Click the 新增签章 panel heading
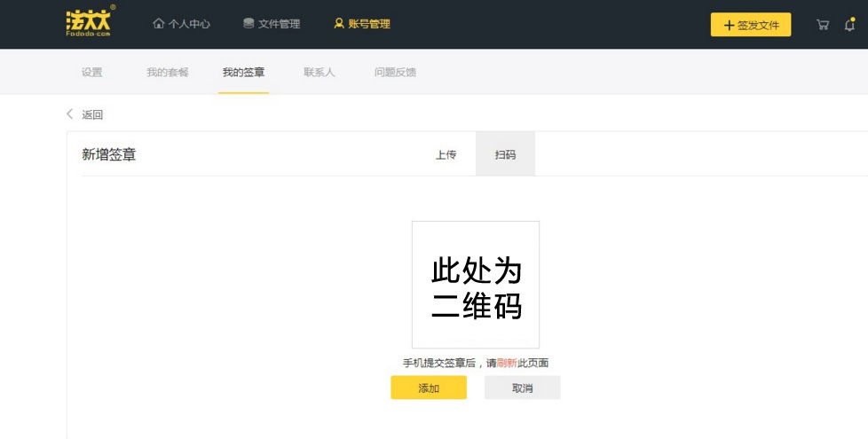 (109, 154)
